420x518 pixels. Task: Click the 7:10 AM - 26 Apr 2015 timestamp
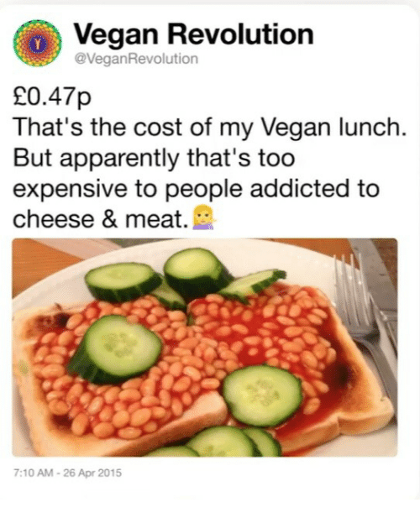coord(67,473)
